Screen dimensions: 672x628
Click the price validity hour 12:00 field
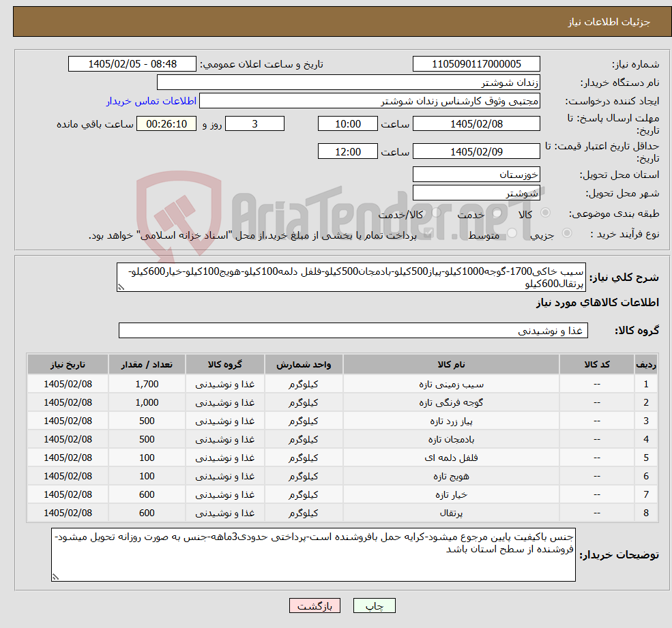[x=347, y=151]
